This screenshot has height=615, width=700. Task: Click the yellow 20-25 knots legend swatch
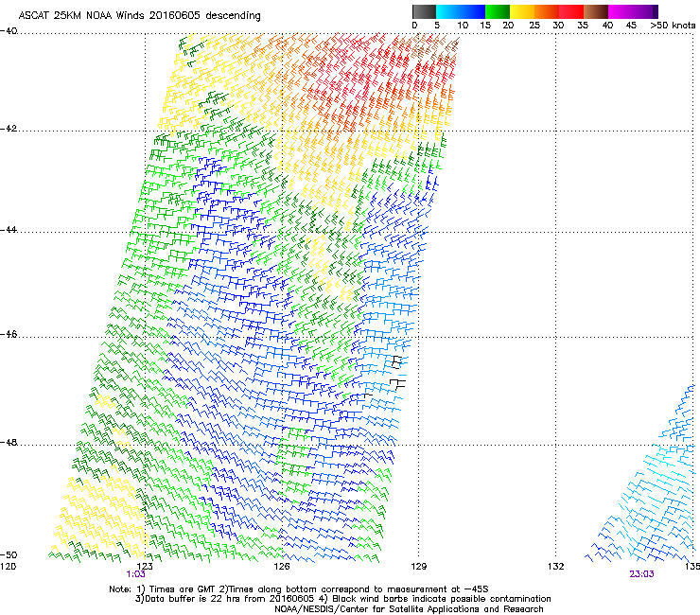[x=522, y=11]
